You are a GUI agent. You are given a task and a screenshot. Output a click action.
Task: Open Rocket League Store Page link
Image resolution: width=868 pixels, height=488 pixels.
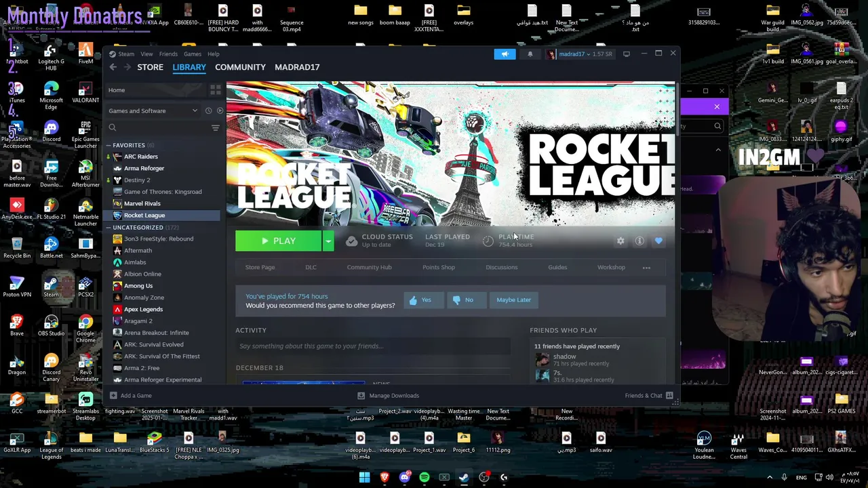pyautogui.click(x=260, y=267)
